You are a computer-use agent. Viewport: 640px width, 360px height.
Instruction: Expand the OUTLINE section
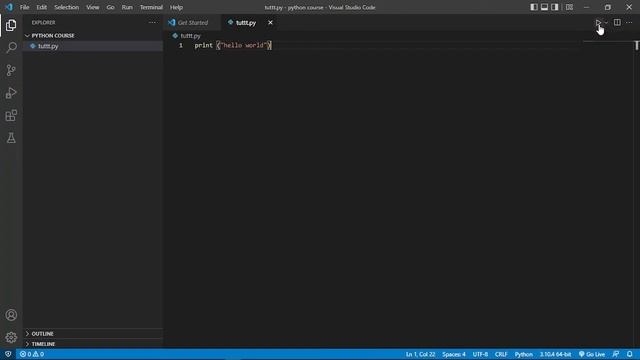(93, 334)
